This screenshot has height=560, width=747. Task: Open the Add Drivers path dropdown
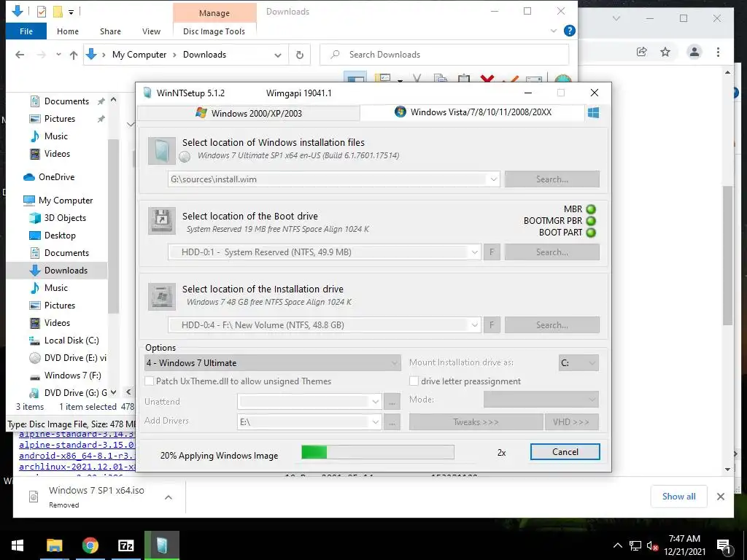click(x=376, y=422)
